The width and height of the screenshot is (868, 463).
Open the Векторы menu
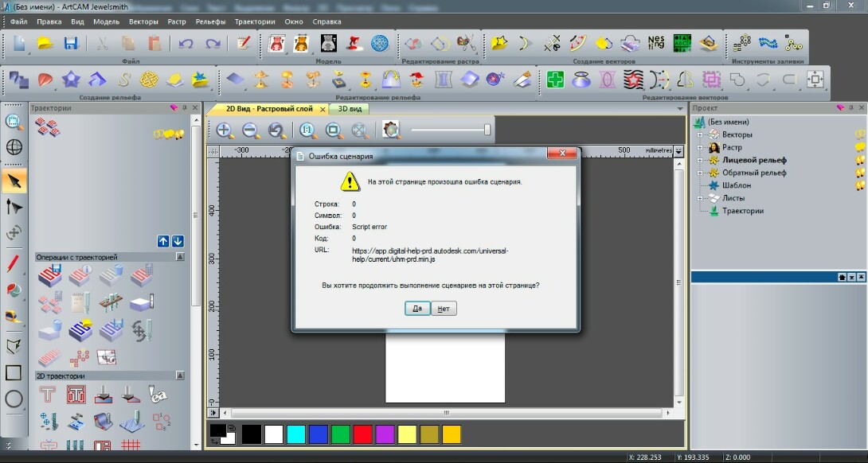point(143,21)
